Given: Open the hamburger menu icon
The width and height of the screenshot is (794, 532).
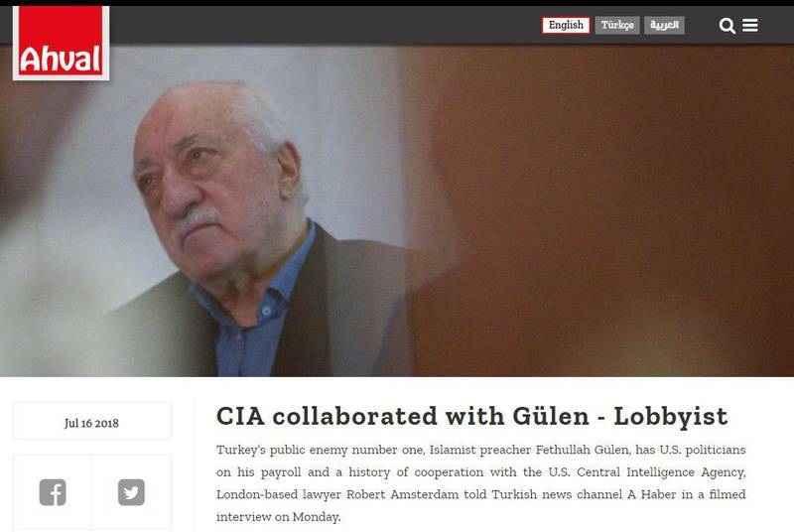Looking at the screenshot, I should coord(750,25).
